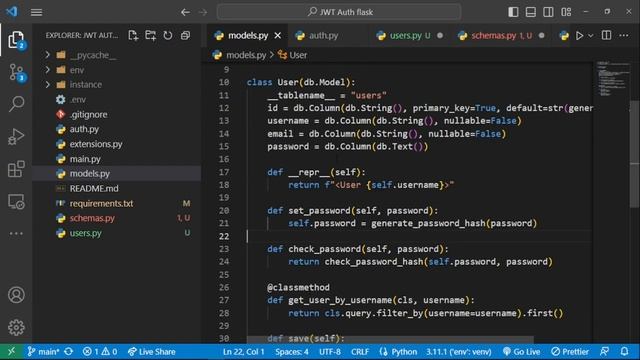Open errors and warnings problems indicator
Screen dimensions: 640x360
click(x=100, y=351)
